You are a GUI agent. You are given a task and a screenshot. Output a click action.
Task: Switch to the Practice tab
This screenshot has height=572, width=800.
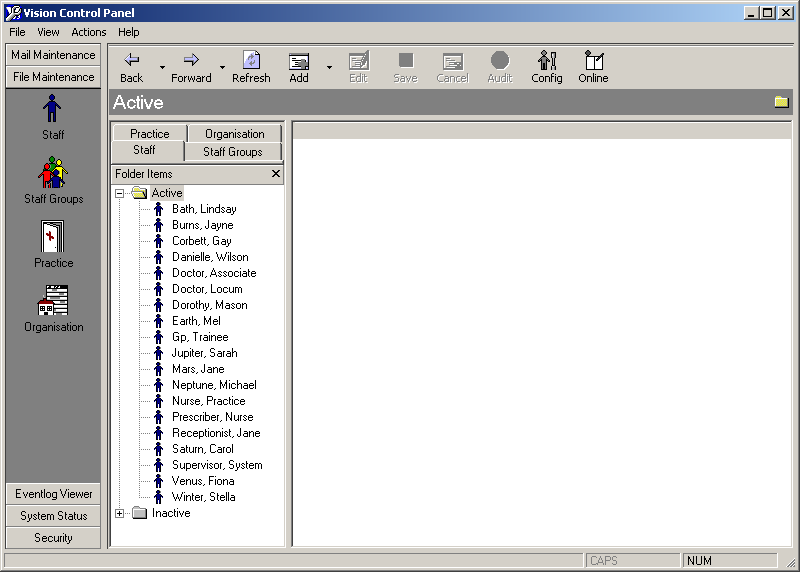tap(149, 134)
